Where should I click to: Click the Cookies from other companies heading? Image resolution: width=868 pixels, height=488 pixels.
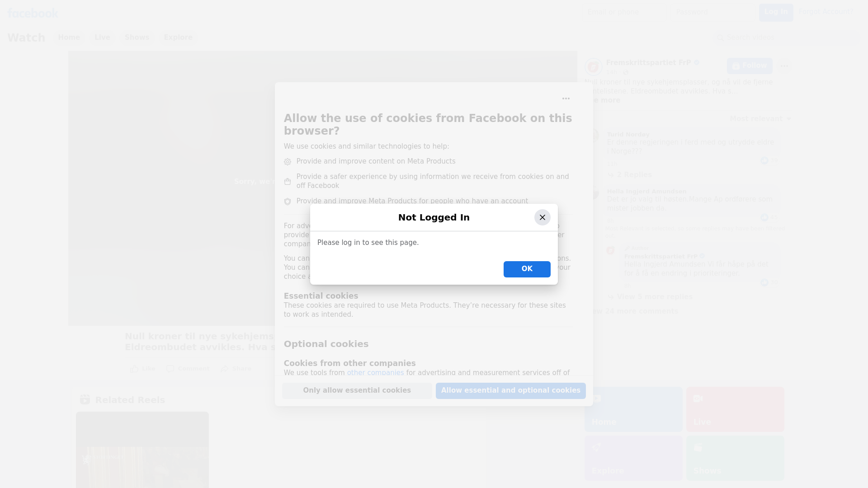[349, 363]
